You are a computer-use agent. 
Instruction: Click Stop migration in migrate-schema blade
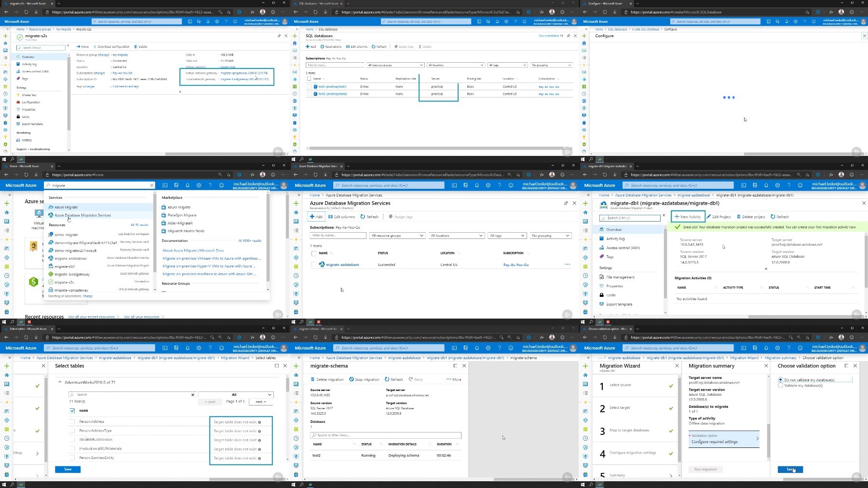pyautogui.click(x=364, y=379)
